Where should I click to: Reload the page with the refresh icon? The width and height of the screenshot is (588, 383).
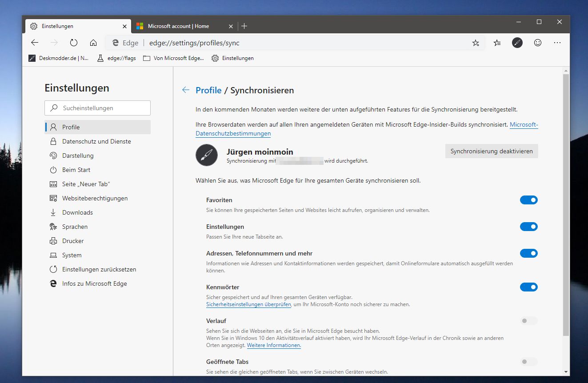(74, 43)
